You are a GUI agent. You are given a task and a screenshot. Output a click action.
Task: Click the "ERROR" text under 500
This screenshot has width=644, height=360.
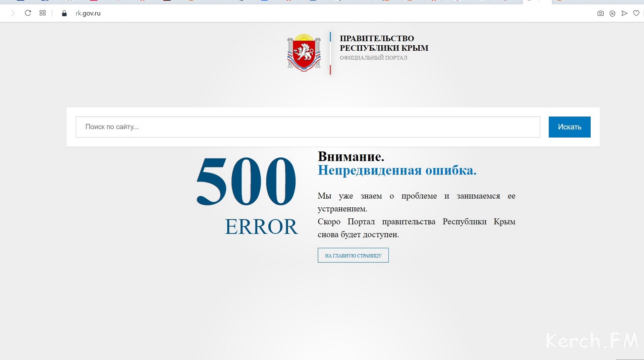pyautogui.click(x=261, y=227)
